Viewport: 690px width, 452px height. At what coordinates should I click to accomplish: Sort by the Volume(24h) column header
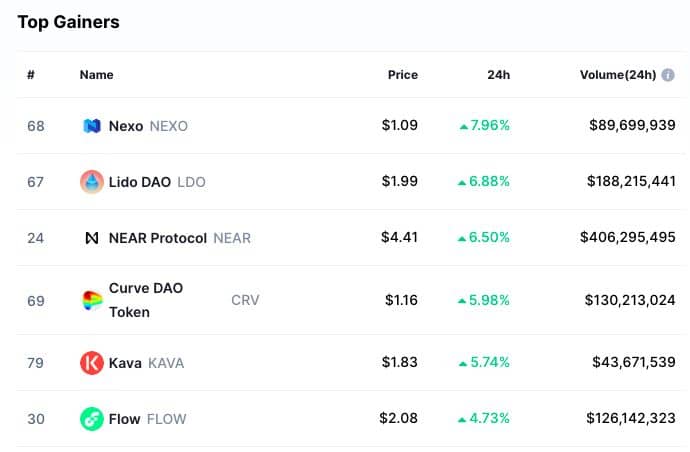618,75
